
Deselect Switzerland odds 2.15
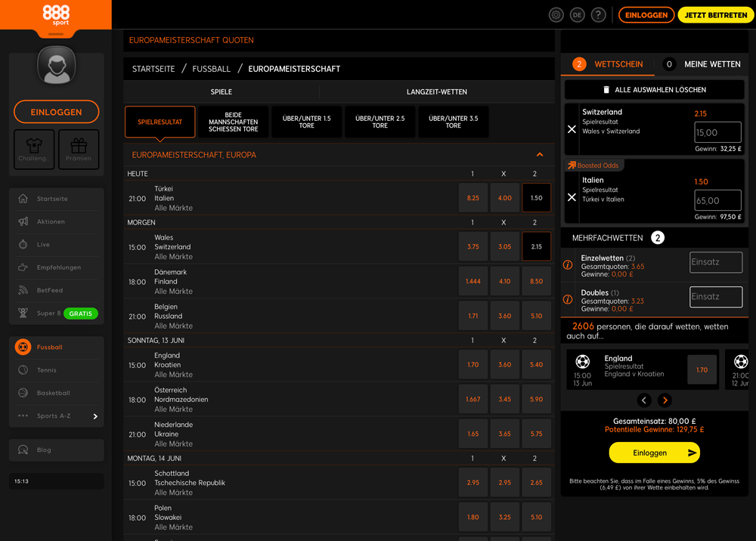(x=536, y=246)
